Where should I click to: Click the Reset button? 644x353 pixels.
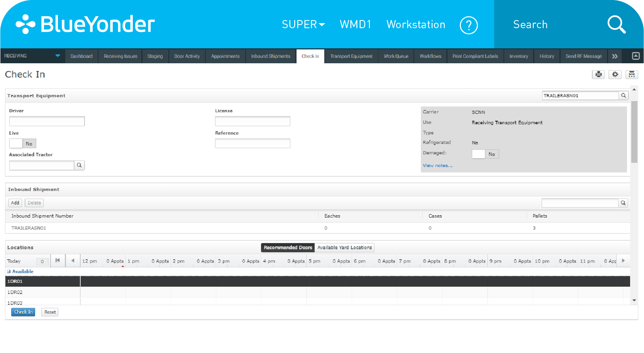tap(50, 312)
